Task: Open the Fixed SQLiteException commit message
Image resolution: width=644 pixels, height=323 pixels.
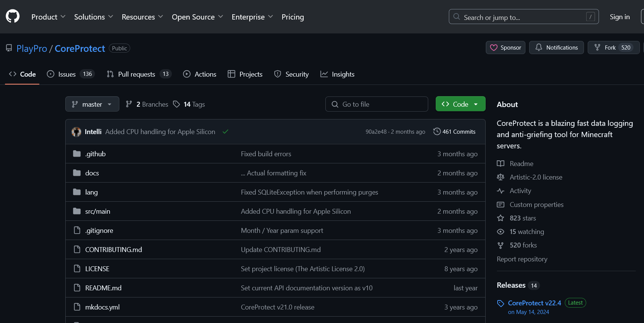Action: tap(310, 192)
